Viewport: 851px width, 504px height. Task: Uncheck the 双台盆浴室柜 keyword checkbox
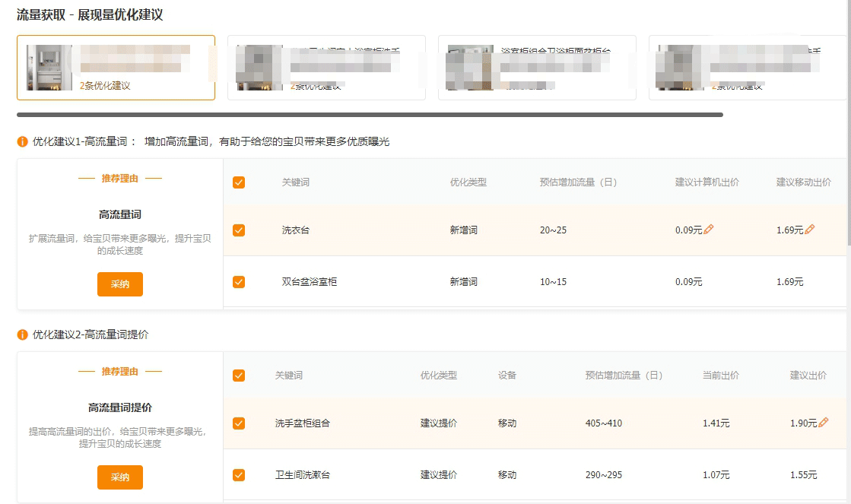coord(239,282)
